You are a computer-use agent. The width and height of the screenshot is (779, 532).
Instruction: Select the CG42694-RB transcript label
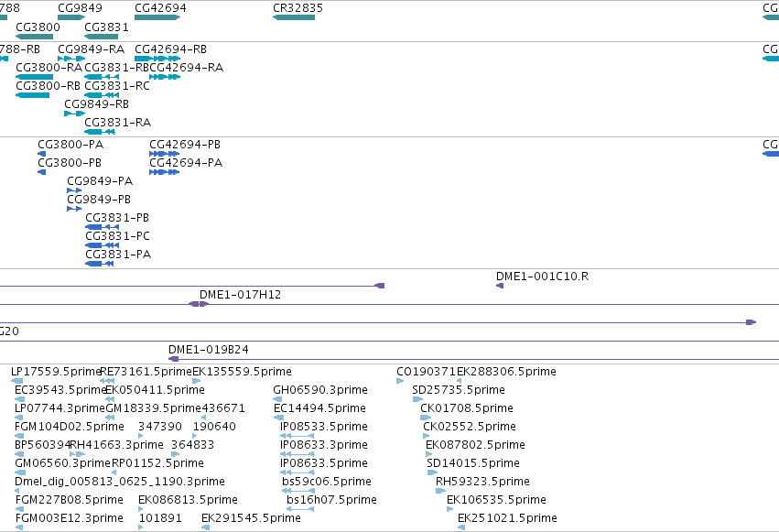pos(170,49)
